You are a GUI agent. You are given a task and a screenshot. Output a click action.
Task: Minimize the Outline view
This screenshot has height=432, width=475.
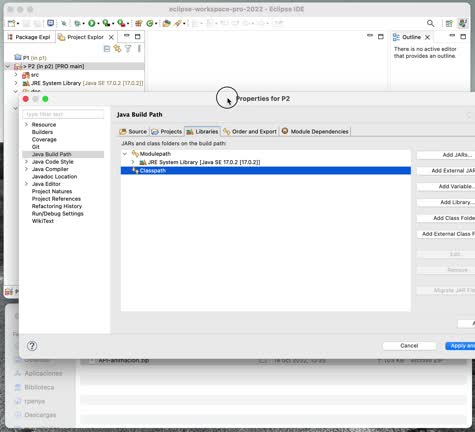tap(452, 36)
